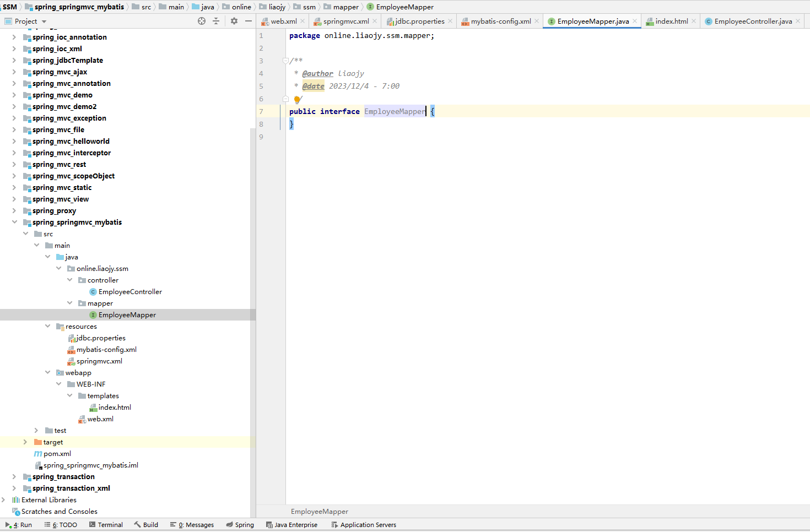Open the Run tool window
The image size is (810, 532).
tap(19, 525)
